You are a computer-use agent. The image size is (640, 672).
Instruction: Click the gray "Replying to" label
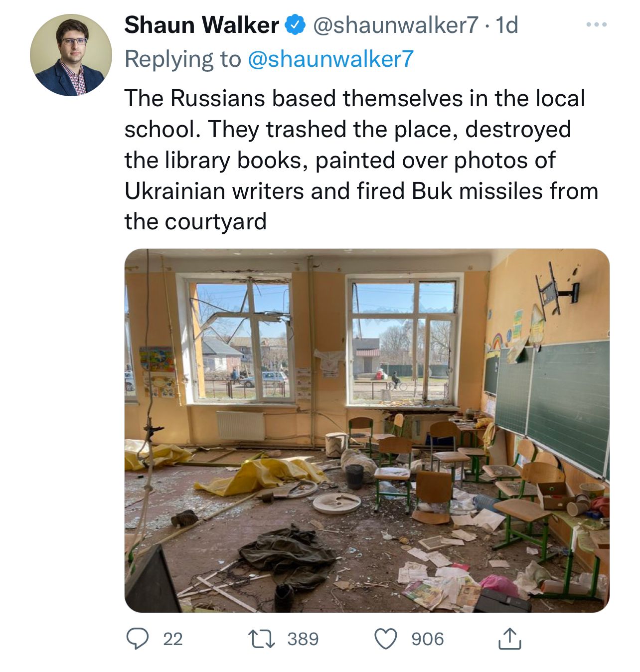click(x=182, y=59)
